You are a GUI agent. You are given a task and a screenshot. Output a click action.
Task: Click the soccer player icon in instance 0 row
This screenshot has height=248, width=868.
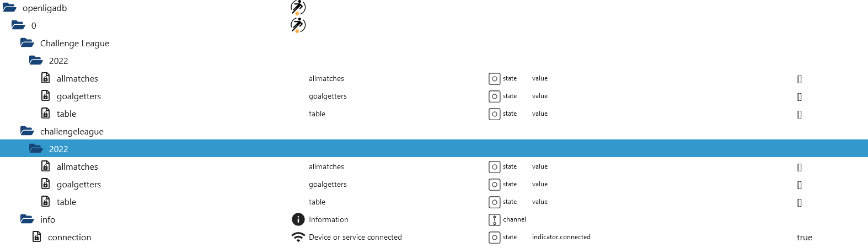(x=298, y=25)
